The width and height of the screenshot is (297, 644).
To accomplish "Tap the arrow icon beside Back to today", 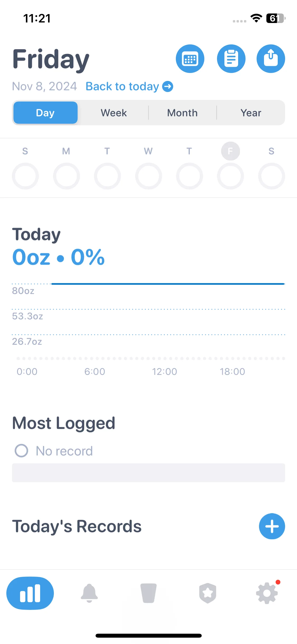I will [168, 86].
